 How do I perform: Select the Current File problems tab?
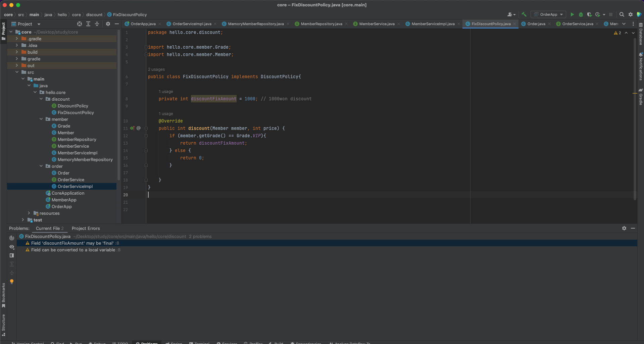pos(50,228)
